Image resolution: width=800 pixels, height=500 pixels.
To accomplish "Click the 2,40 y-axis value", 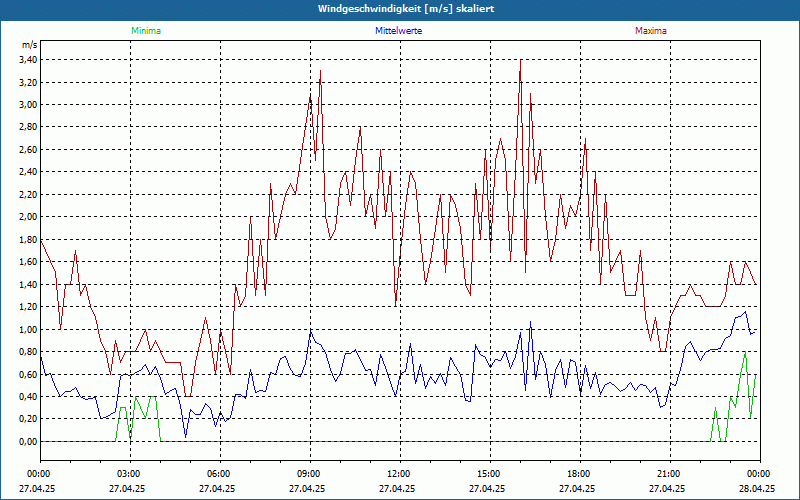I will 28,172.
